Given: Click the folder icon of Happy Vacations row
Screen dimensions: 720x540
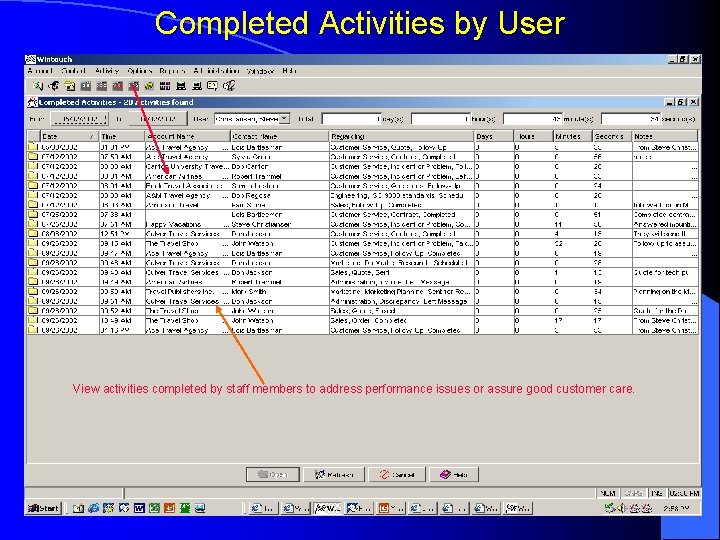Looking at the screenshot, I should tap(33, 224).
